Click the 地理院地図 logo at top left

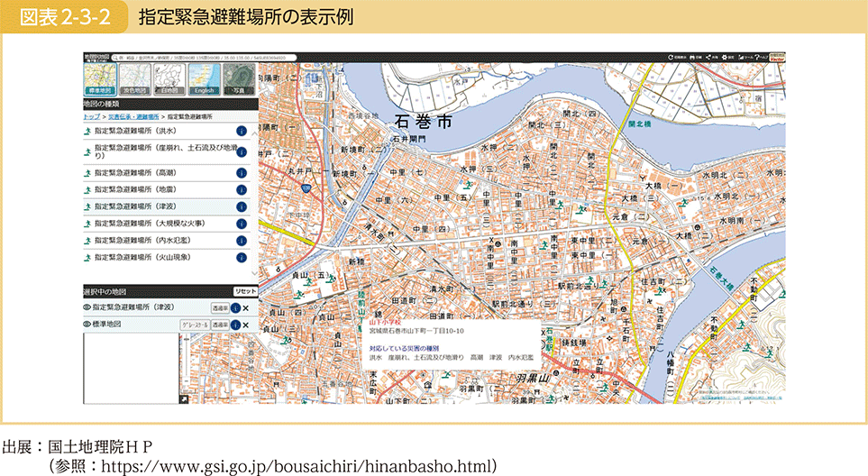click(96, 58)
